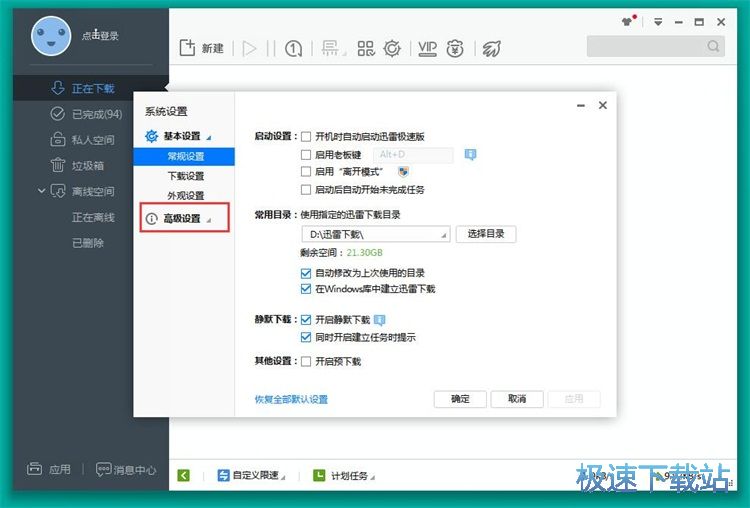The height and width of the screenshot is (508, 750).
Task: Open the main menu dropdown in title bar
Action: (658, 22)
